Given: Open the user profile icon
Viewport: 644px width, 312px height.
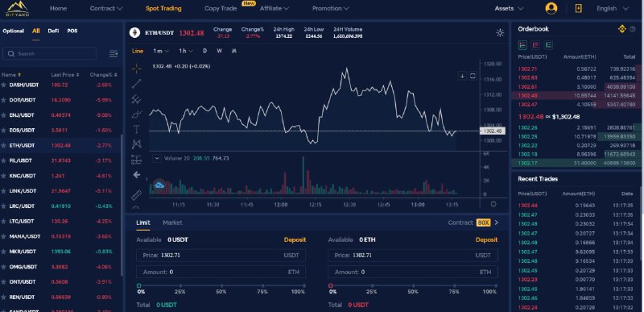Looking at the screenshot, I should (x=551, y=8).
